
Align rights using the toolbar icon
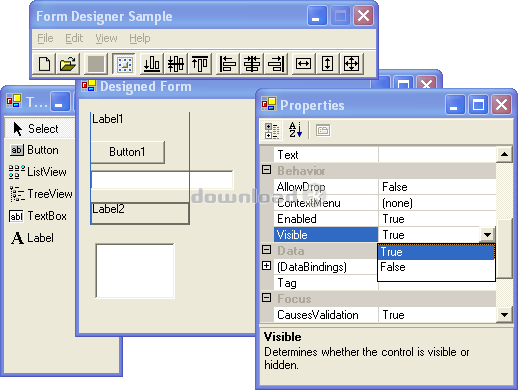(276, 63)
